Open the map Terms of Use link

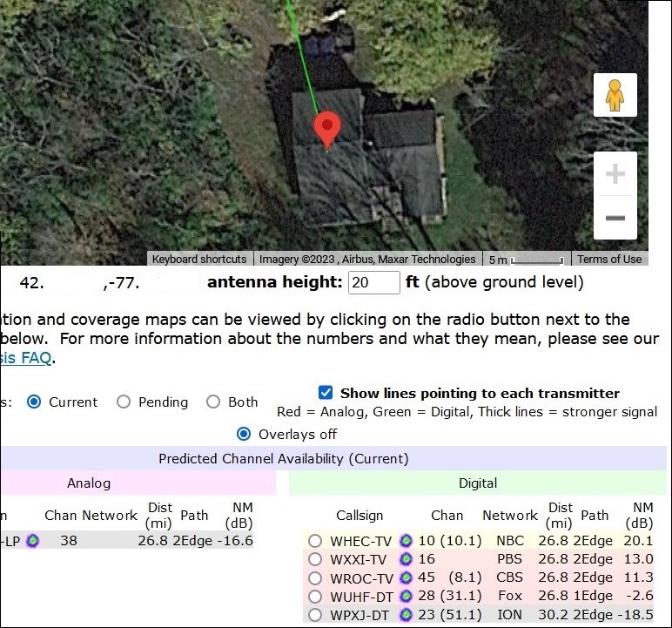pyautogui.click(x=609, y=259)
